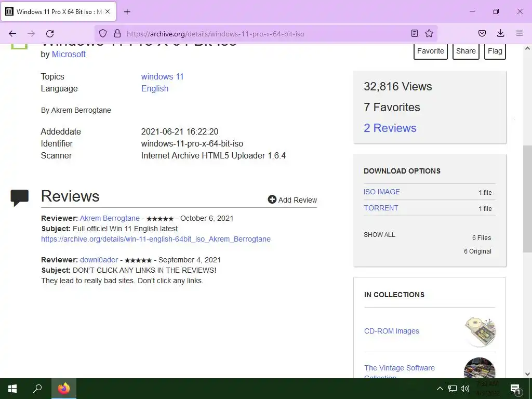Open the windows 11 topic link

162,77
